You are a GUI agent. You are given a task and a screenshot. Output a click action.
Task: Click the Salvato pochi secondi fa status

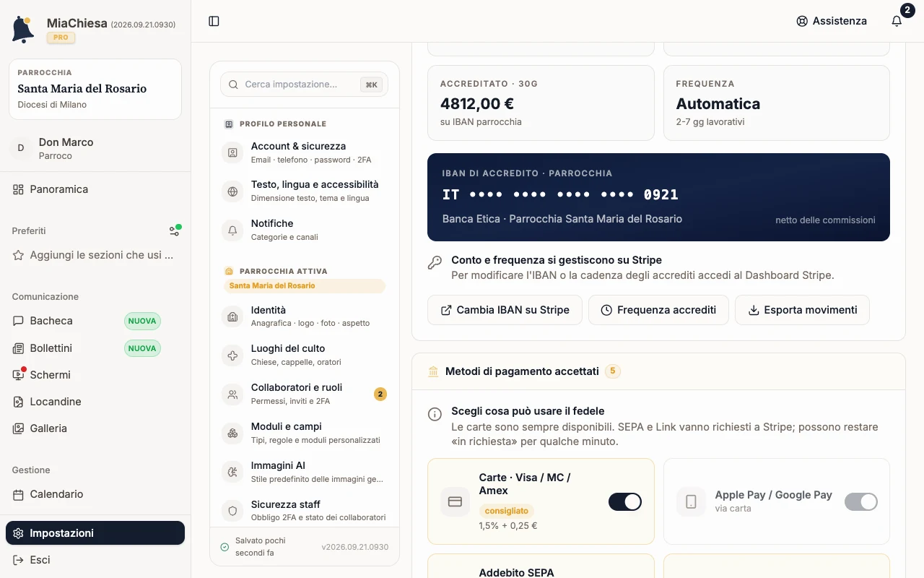(x=260, y=547)
